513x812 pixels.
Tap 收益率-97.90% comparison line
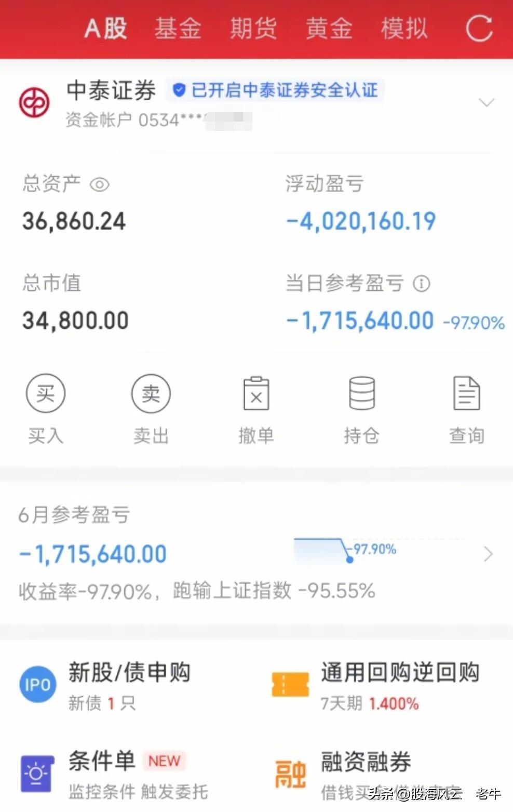point(197,591)
